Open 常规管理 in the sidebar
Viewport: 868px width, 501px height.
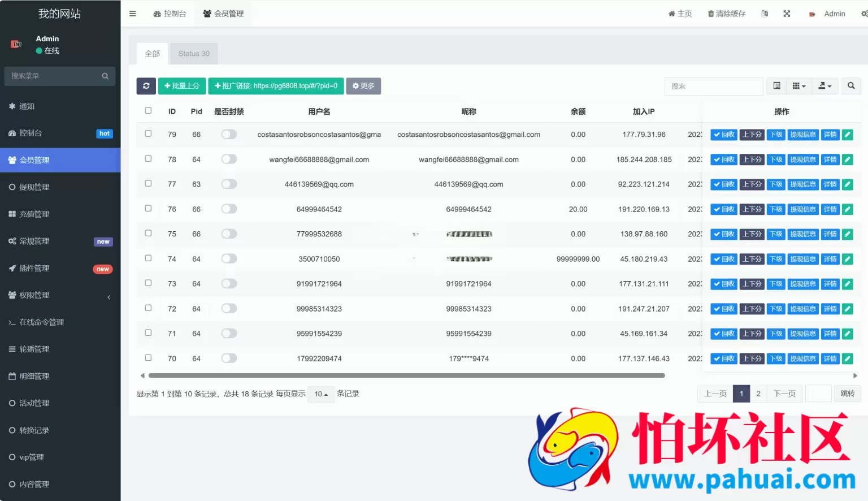click(x=60, y=241)
